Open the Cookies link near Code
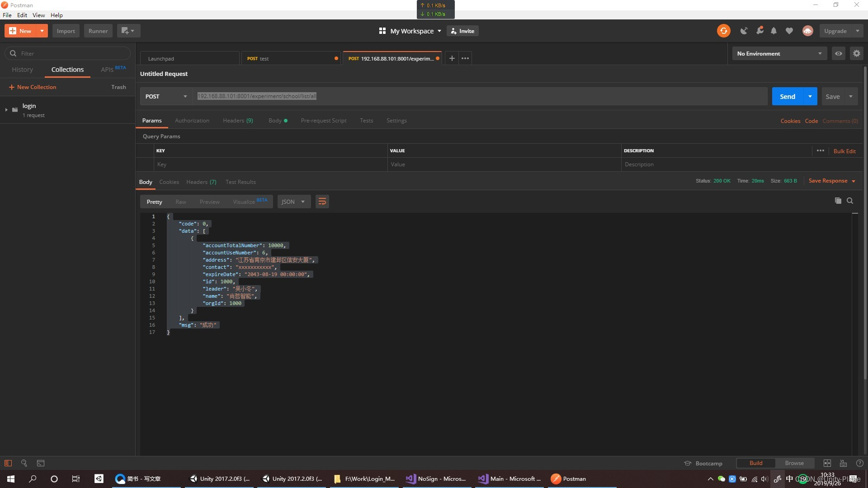This screenshot has width=868, height=488. point(790,121)
